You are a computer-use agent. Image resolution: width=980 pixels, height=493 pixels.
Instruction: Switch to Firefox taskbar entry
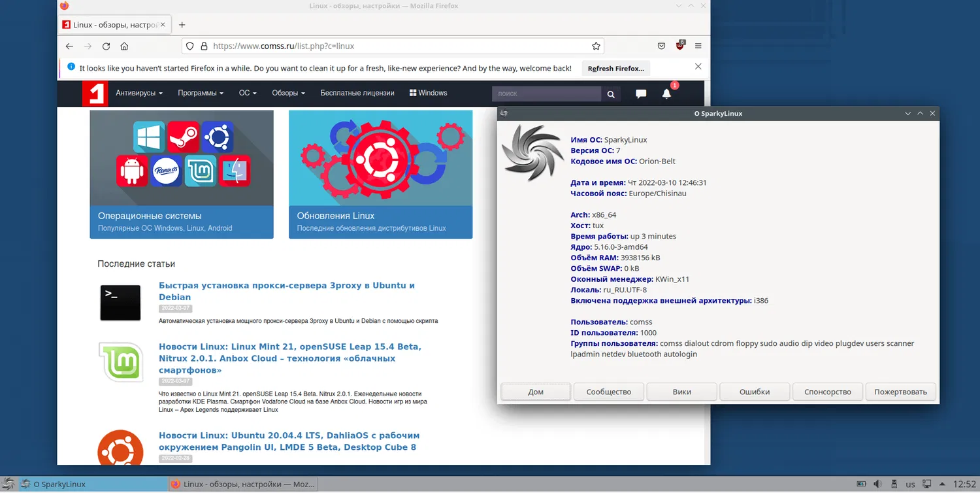click(242, 484)
